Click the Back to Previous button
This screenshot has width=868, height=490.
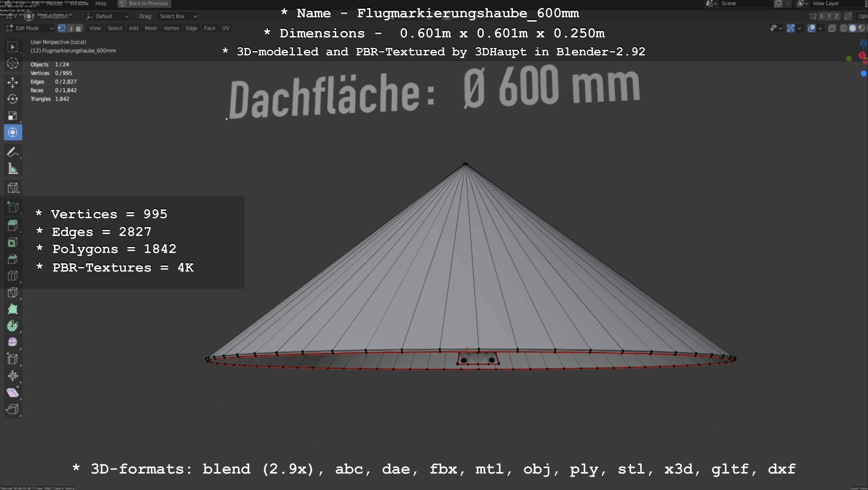pyautogui.click(x=144, y=3)
